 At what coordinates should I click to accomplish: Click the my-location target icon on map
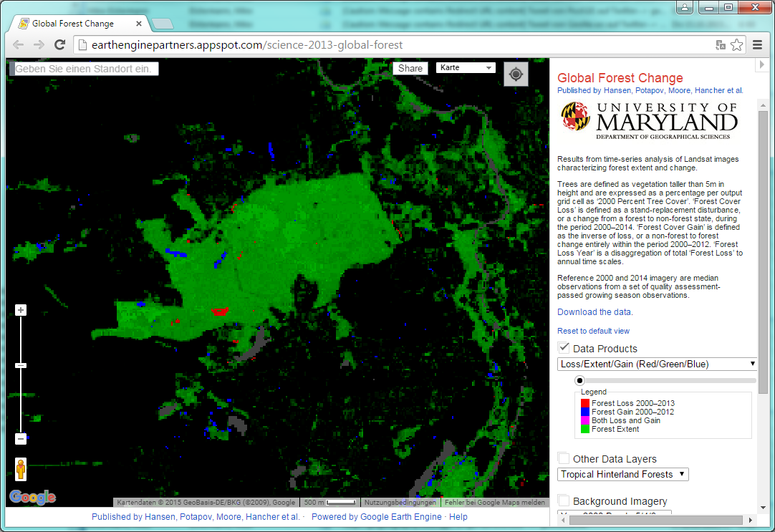(x=516, y=74)
